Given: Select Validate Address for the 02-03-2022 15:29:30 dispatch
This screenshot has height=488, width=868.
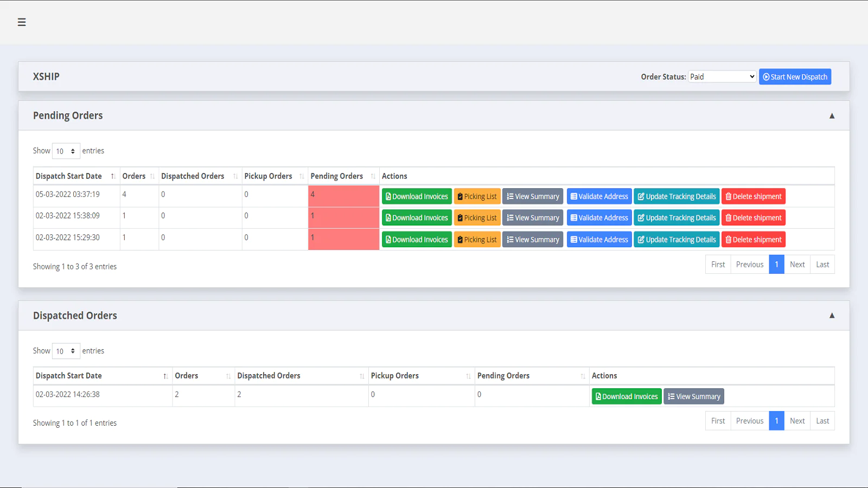Looking at the screenshot, I should (599, 239).
